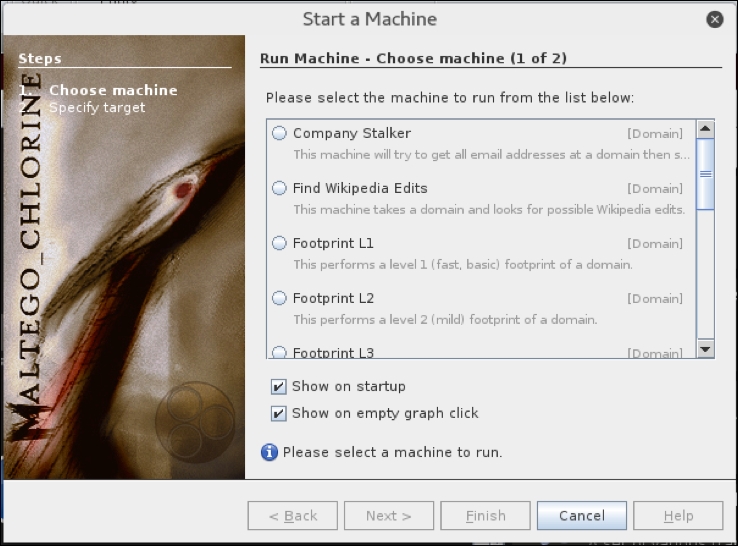
Task: Select the Find Wikipedia Edits radio button
Action: [x=279, y=188]
